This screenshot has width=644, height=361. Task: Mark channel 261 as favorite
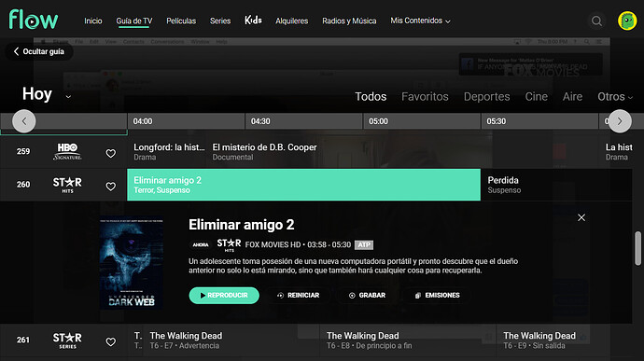coord(110,341)
